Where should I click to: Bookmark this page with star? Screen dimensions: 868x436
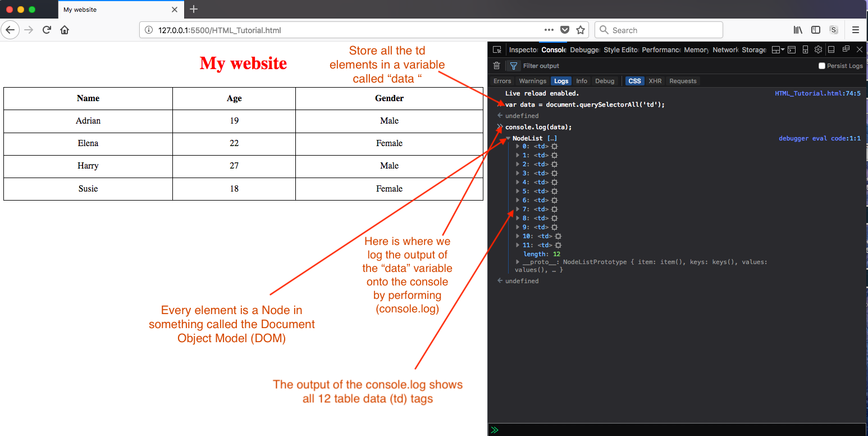[581, 30]
